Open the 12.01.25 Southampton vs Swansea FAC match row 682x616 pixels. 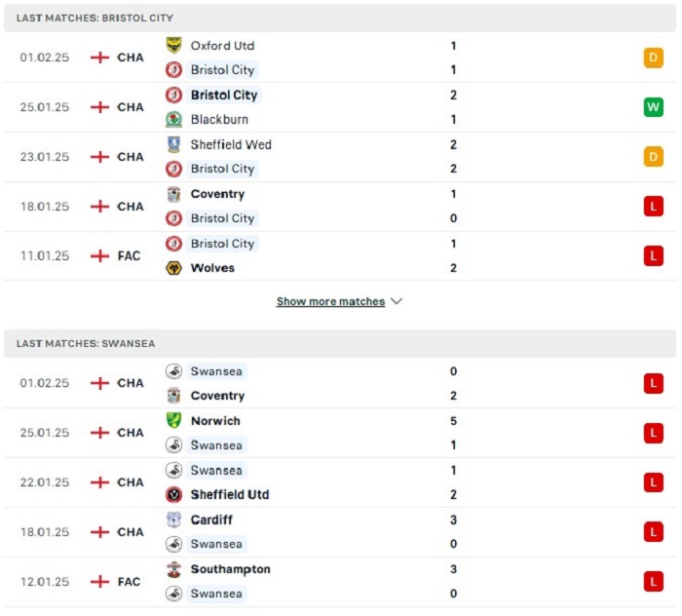340,582
